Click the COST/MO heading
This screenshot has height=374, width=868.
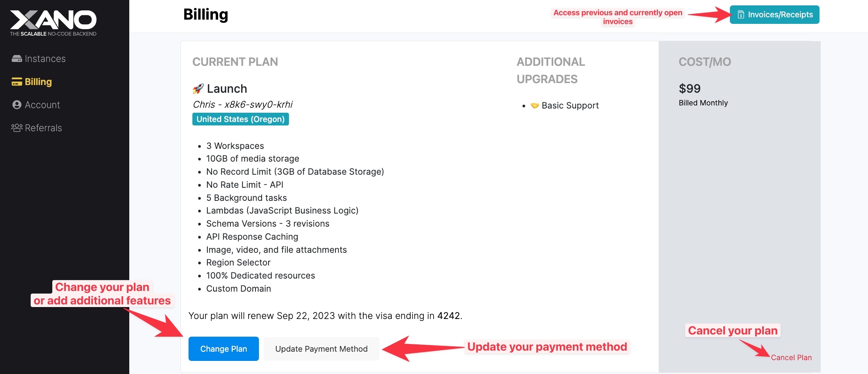[x=705, y=62]
